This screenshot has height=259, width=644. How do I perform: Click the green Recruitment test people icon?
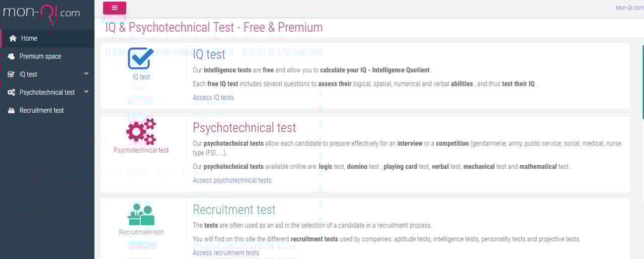pos(141,215)
